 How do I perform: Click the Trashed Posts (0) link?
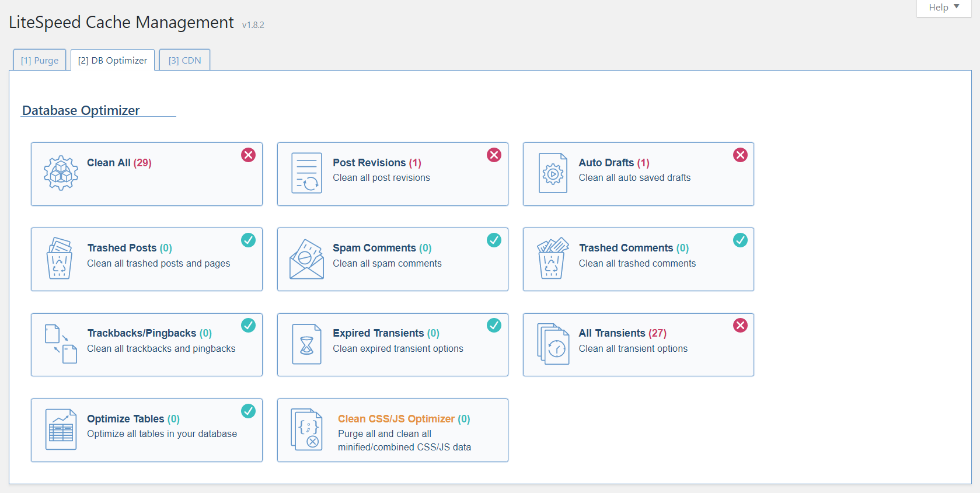(x=130, y=248)
